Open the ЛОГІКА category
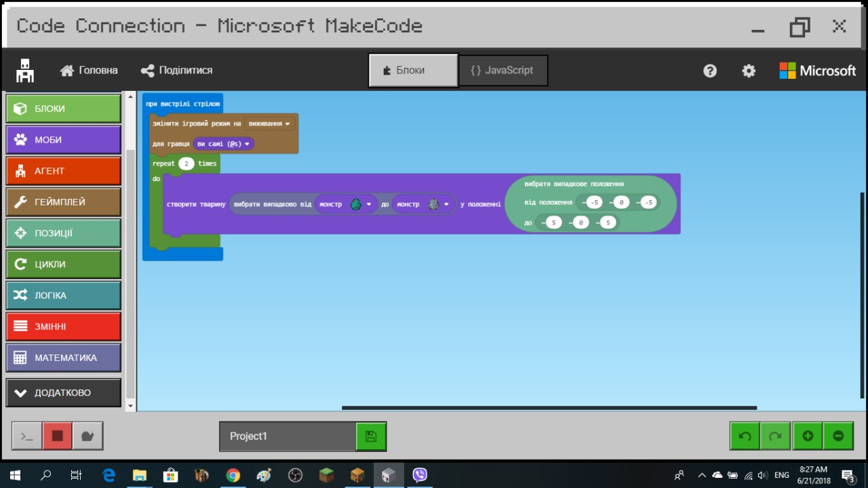 point(63,295)
